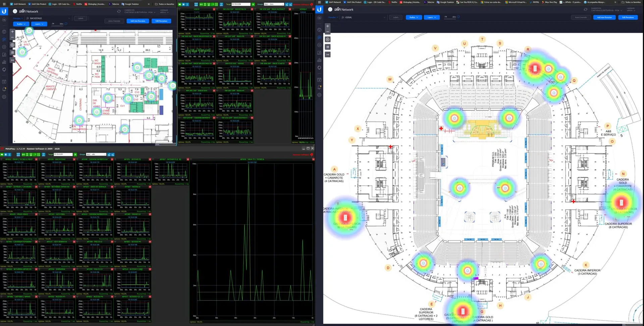Open admin user dropdown in right UniFi window
Viewport: 644px width, 326px height.
click(631, 9)
